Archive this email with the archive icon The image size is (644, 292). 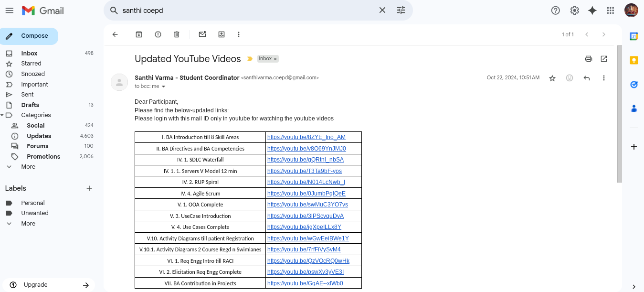point(139,34)
